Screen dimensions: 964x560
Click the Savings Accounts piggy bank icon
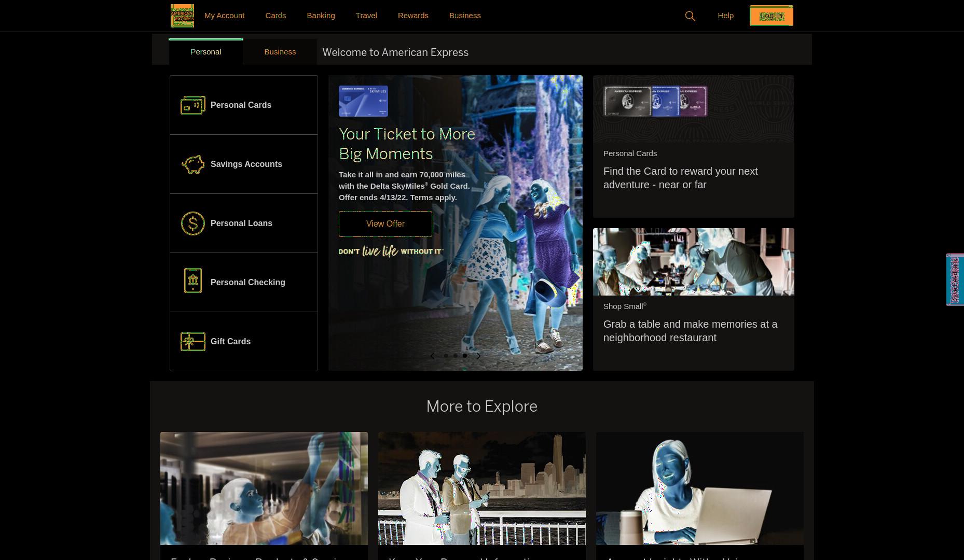point(193,164)
